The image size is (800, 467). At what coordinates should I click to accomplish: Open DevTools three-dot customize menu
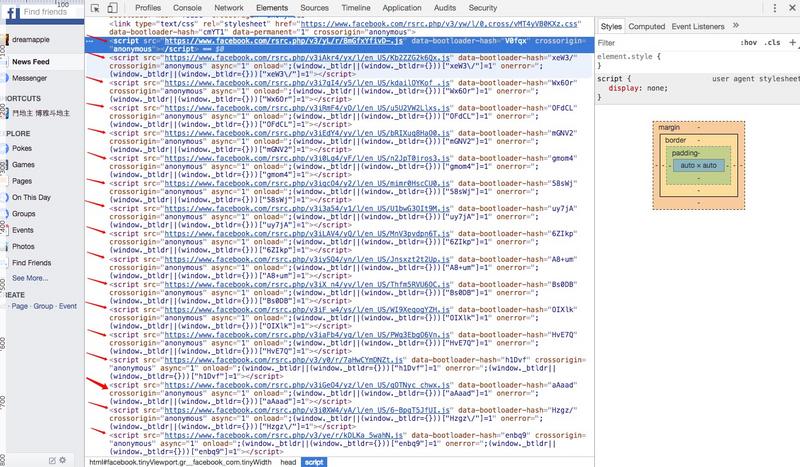(774, 8)
